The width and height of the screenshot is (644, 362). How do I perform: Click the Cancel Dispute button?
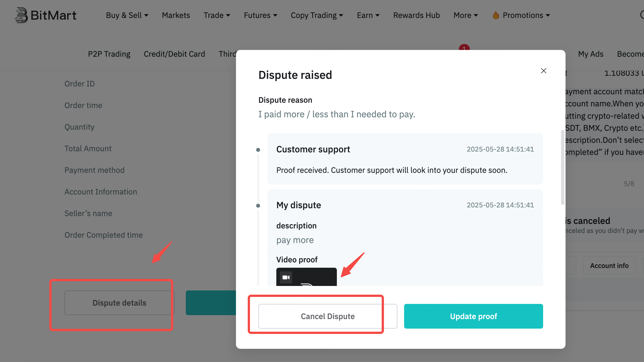click(328, 316)
